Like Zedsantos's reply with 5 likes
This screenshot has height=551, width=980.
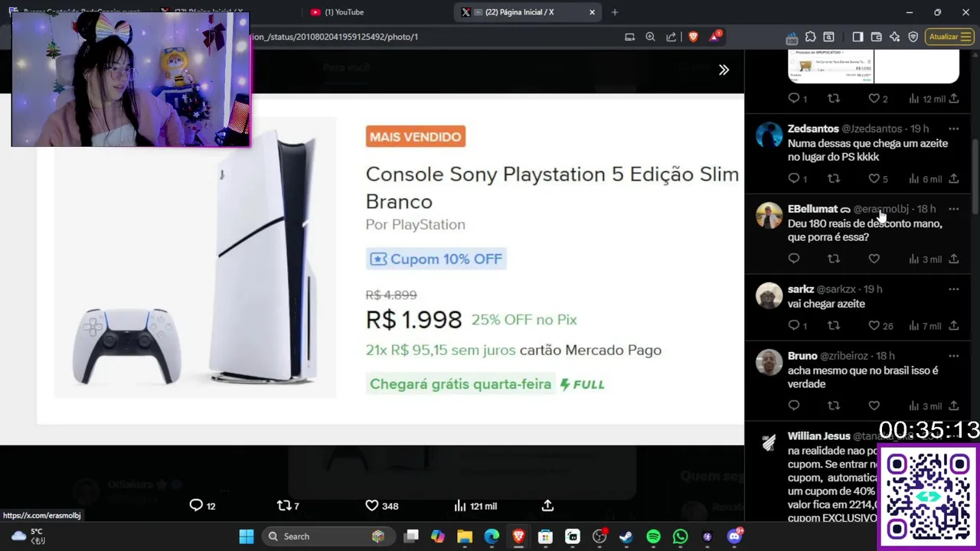coord(877,179)
